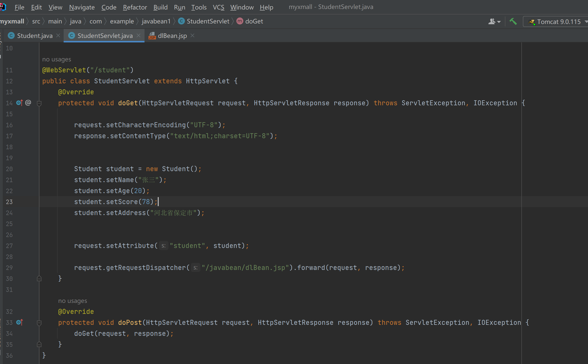The height and width of the screenshot is (364, 588).
Task: Open the Build menu
Action: point(160,7)
